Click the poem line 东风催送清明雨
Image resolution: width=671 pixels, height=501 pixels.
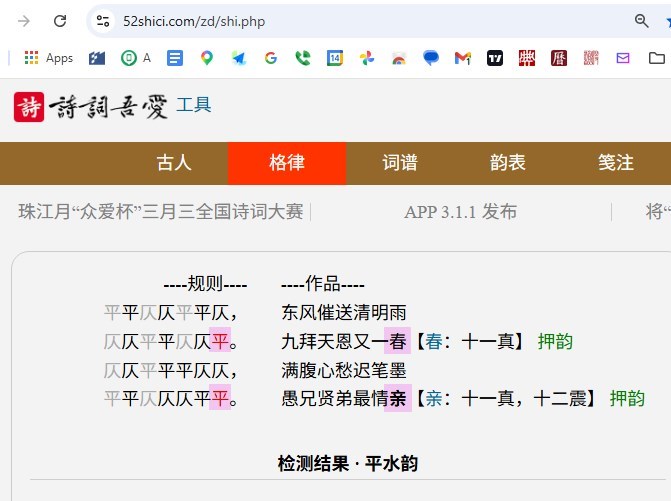(344, 312)
